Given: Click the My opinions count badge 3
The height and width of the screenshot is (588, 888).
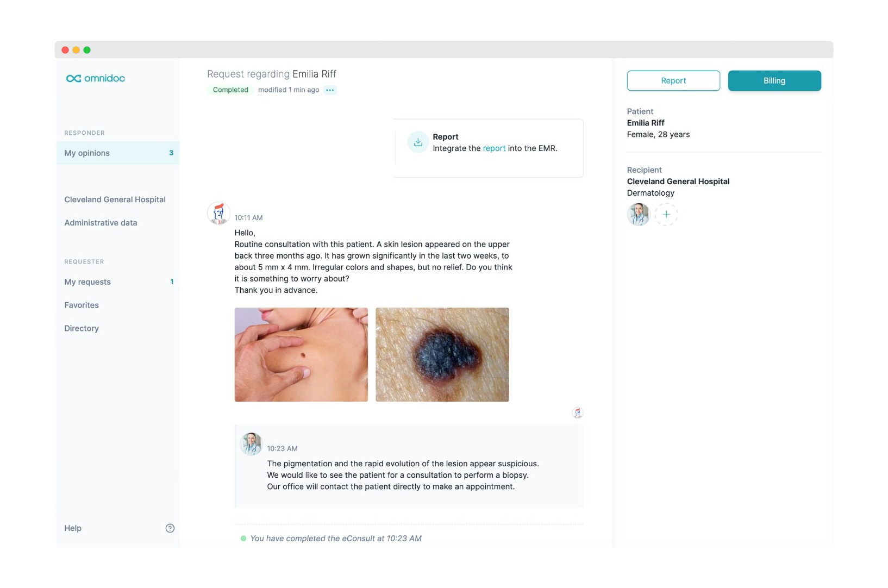Looking at the screenshot, I should tap(171, 153).
